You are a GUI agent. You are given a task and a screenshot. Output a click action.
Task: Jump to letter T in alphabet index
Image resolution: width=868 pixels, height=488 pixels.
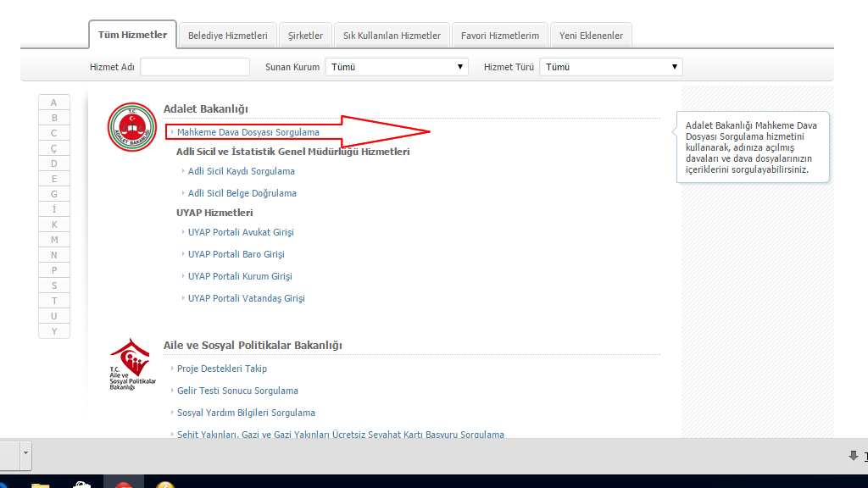tap(53, 301)
